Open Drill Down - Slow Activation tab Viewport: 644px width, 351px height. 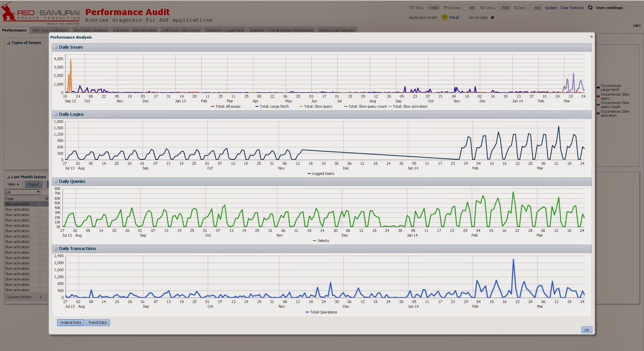pos(135,30)
